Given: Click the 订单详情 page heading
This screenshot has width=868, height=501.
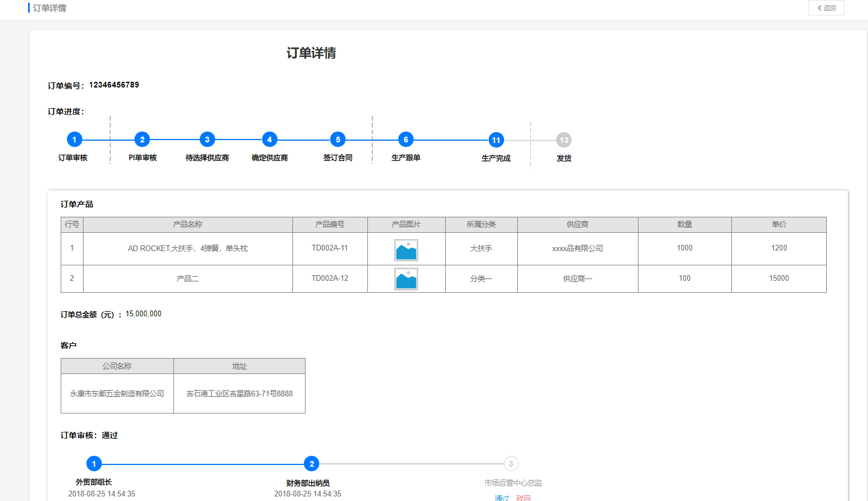Looking at the screenshot, I should pos(311,53).
